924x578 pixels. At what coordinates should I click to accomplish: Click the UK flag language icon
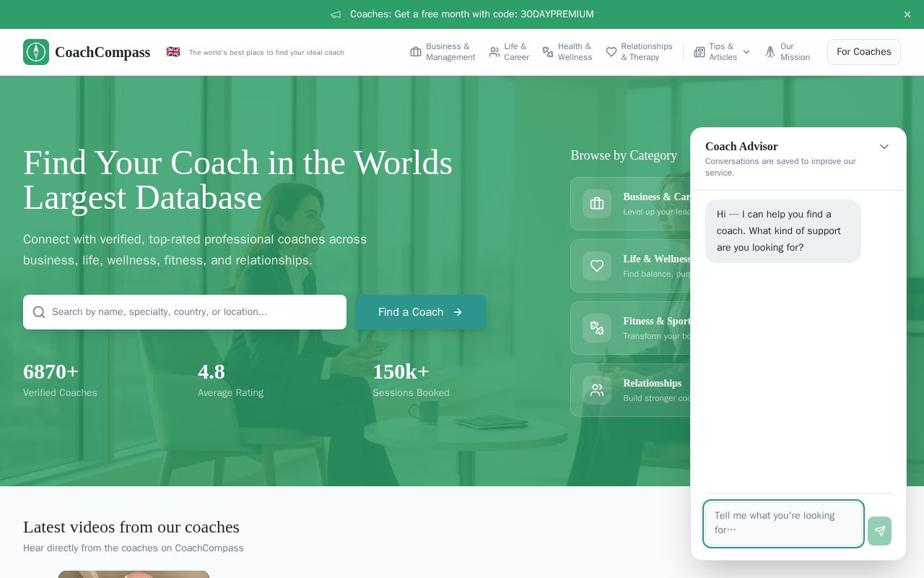[173, 52]
